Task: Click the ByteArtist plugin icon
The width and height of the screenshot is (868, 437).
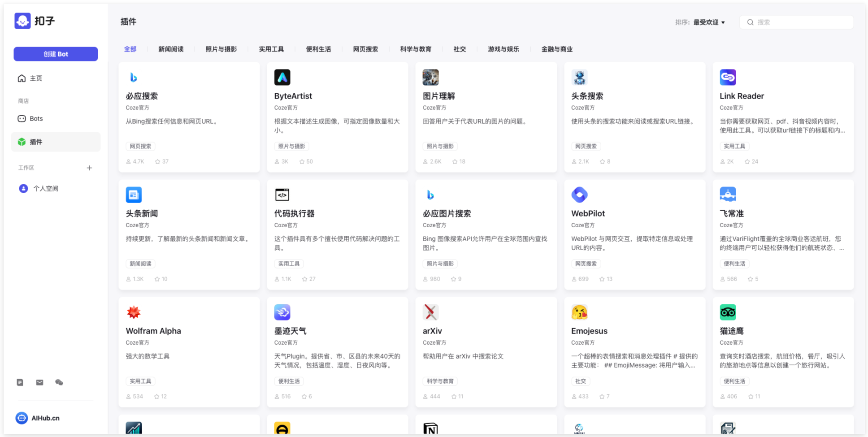Action: 282,78
